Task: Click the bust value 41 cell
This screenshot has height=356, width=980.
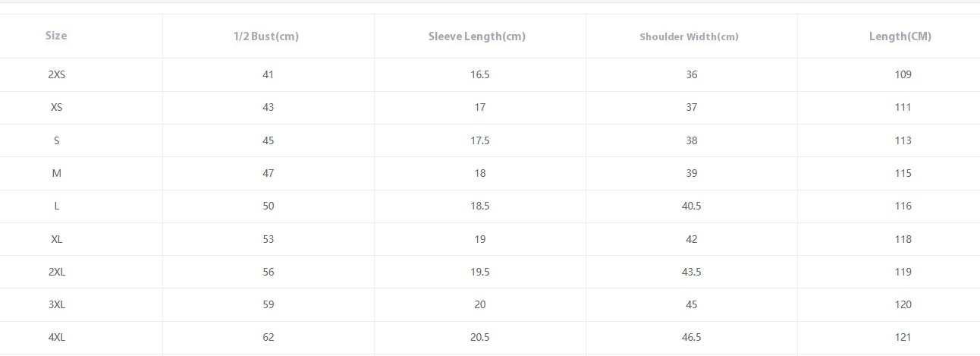Action: click(268, 74)
